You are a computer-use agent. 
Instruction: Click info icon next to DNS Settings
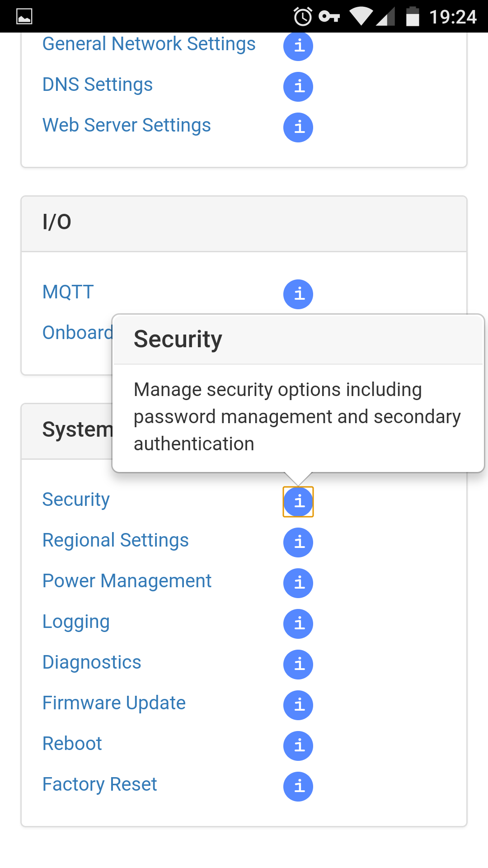298,86
